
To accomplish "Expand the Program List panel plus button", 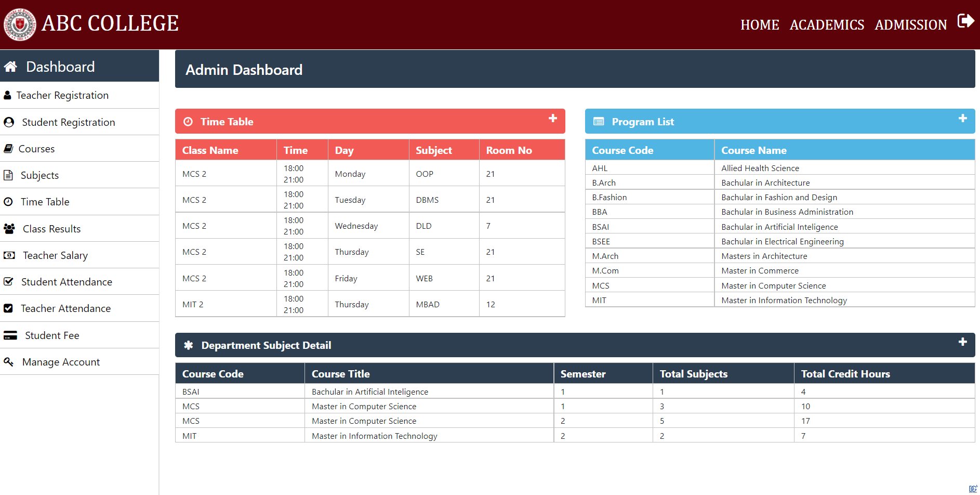I will click(962, 119).
